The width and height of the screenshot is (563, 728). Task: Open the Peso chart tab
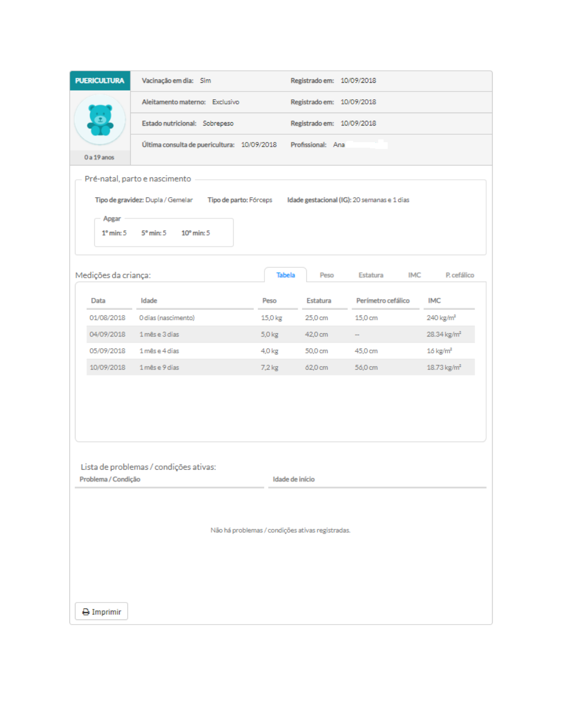(x=327, y=275)
